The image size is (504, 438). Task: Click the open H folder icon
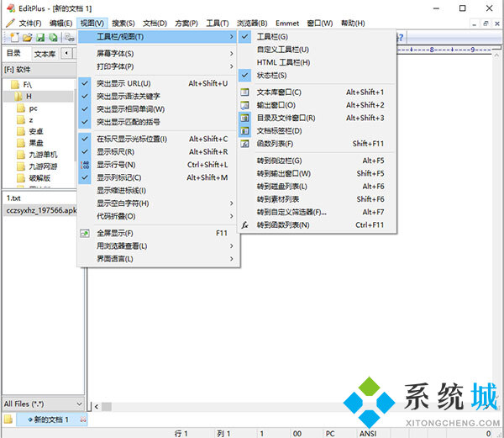18,96
